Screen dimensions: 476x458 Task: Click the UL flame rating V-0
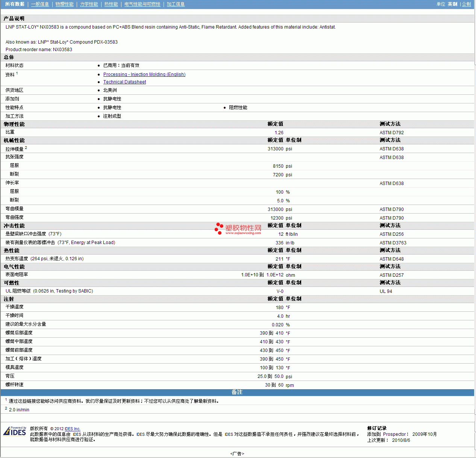point(280,291)
